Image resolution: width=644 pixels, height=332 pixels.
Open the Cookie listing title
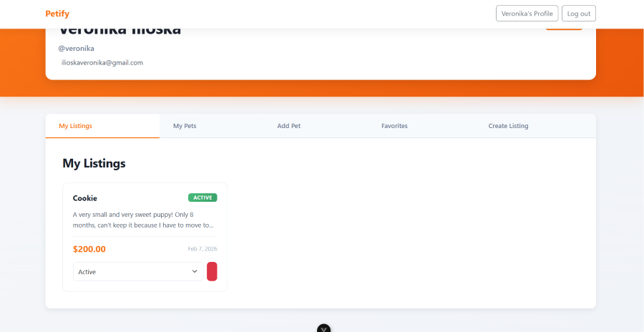coord(85,198)
